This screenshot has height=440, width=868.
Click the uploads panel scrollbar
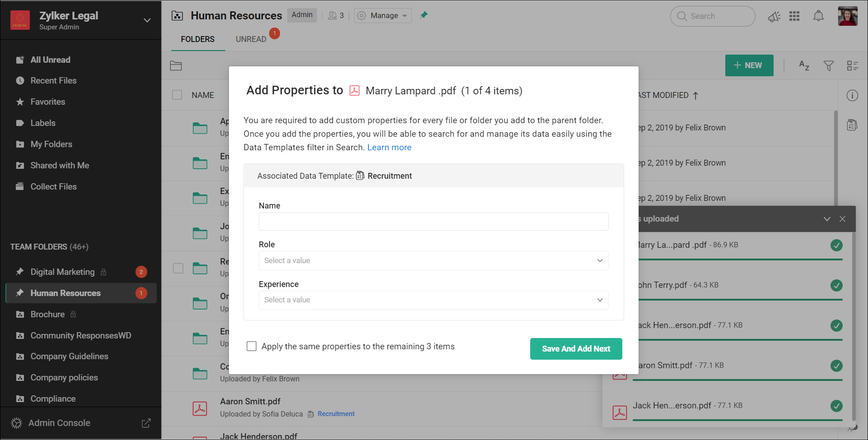tap(854, 326)
